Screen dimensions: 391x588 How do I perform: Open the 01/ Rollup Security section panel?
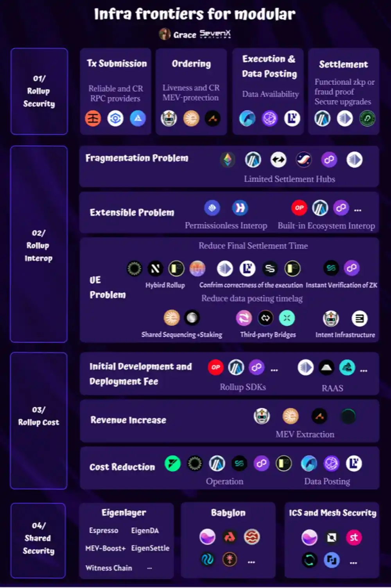click(39, 91)
